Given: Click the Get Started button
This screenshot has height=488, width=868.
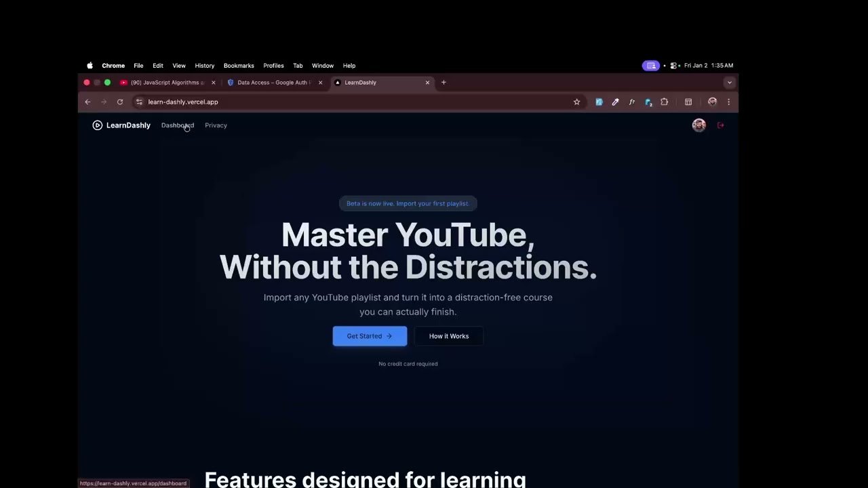Looking at the screenshot, I should pyautogui.click(x=370, y=336).
